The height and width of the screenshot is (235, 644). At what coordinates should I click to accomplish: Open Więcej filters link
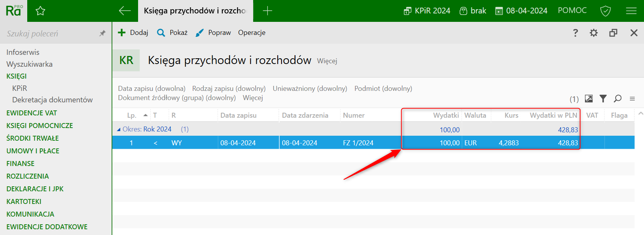tap(253, 98)
